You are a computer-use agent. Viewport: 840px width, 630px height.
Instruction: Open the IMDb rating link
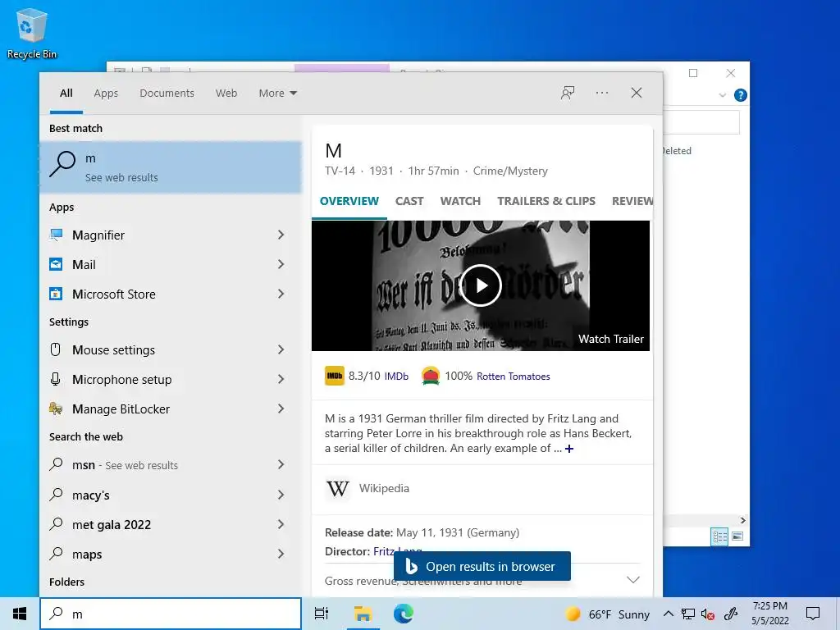(x=396, y=376)
